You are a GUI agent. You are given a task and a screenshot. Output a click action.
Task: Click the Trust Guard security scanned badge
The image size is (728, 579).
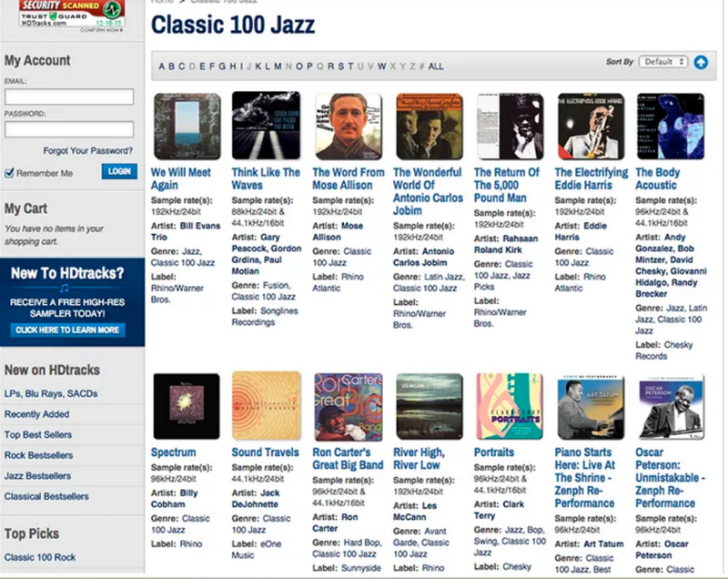click(72, 14)
